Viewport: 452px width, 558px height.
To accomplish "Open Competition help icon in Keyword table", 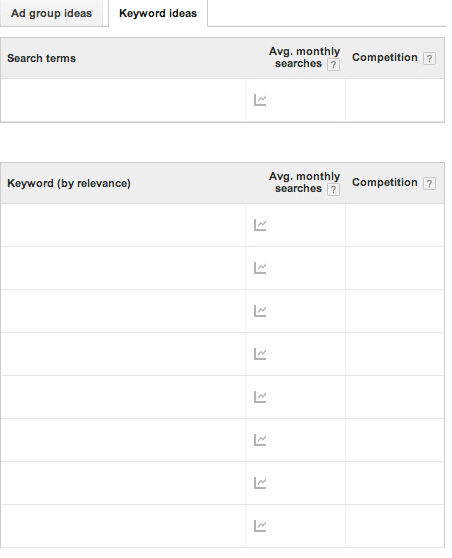I will (429, 183).
